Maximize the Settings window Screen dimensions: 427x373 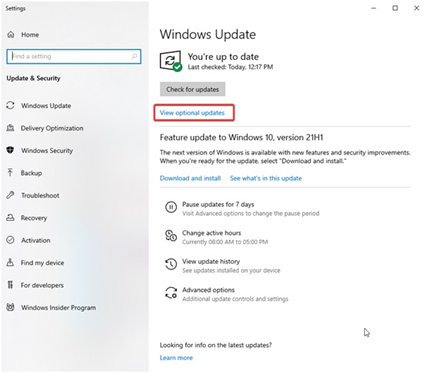[x=395, y=8]
